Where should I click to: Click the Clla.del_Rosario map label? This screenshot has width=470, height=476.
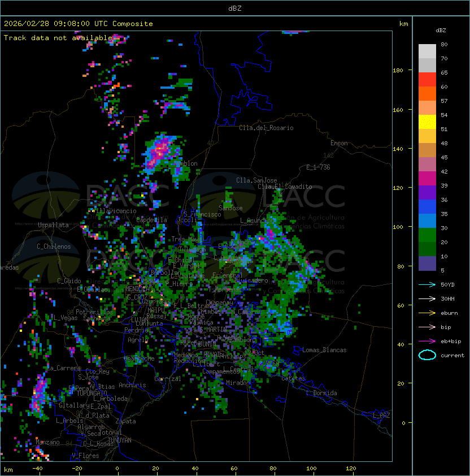click(x=266, y=128)
